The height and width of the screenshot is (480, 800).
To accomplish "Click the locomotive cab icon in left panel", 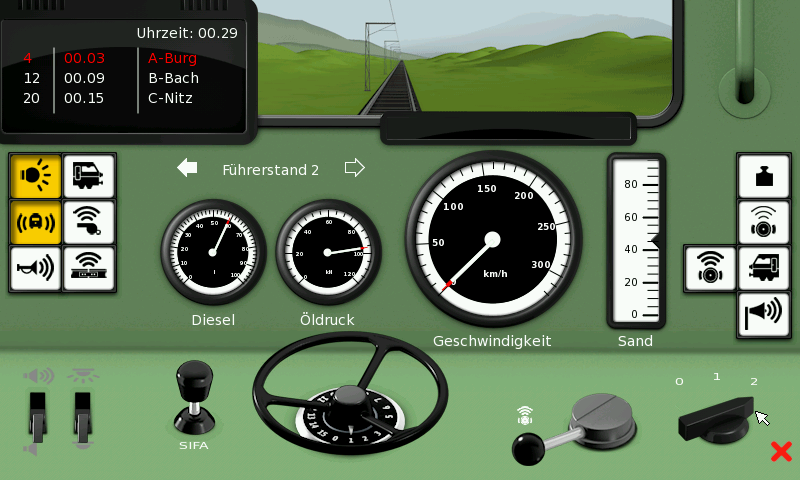I will click(89, 176).
